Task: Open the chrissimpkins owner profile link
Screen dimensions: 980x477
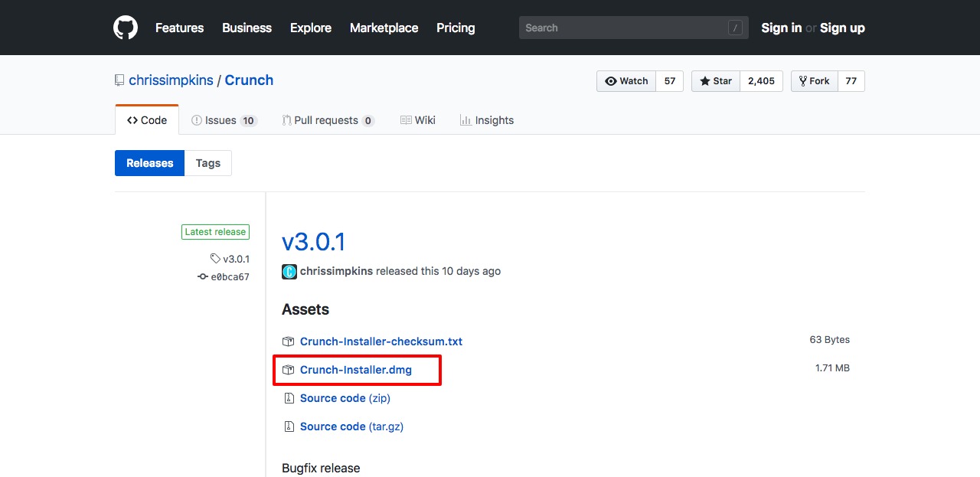Action: [x=171, y=80]
